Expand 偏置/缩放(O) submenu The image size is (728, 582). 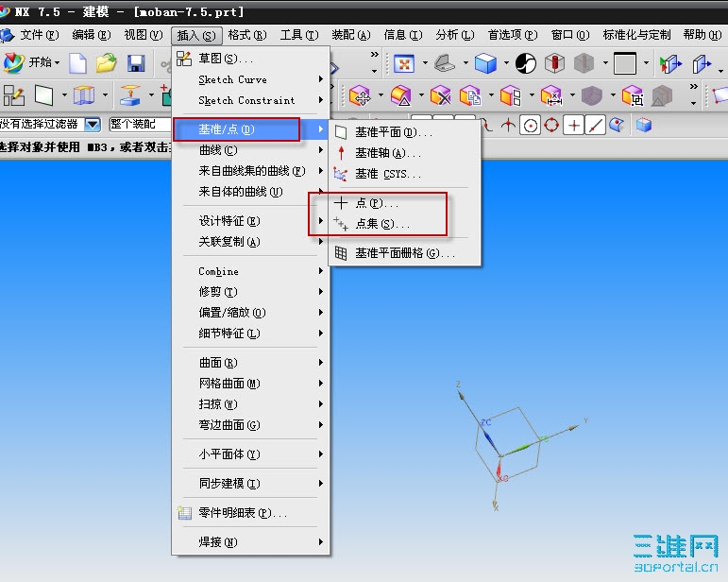[x=251, y=312]
